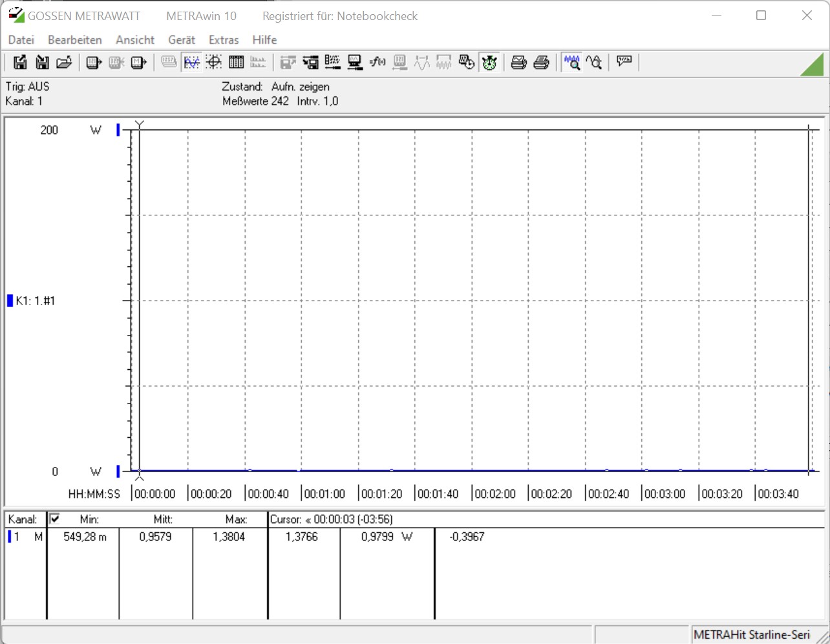Click the Cursor time 00:00:03 (-03:56) label
Viewport: 830px width, 644px height.
(x=332, y=519)
